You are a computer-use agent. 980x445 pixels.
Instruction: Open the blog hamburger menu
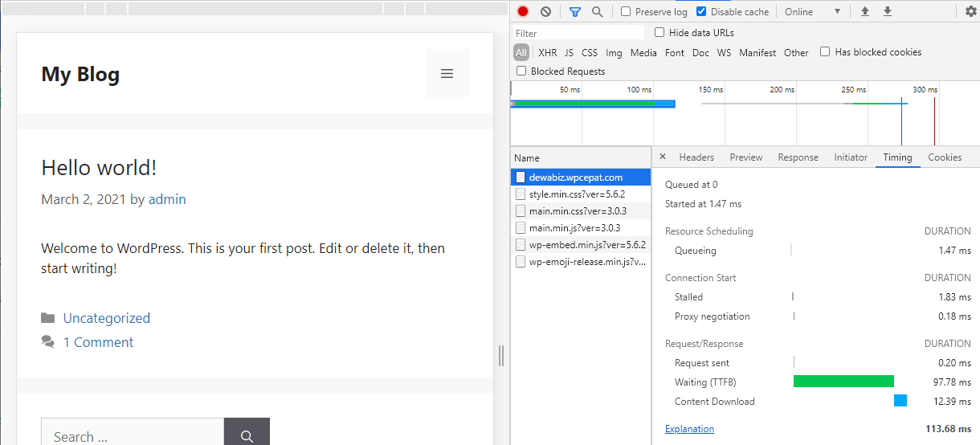(x=447, y=74)
